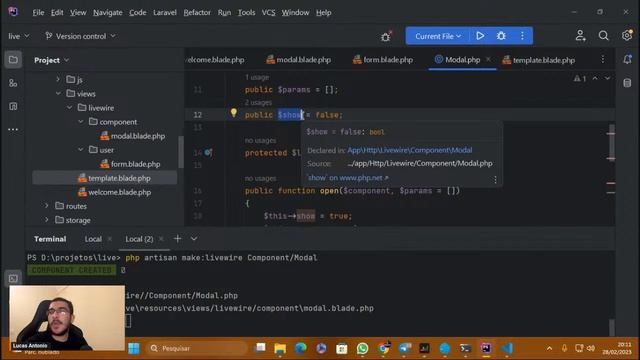Viewport: 640px width, 360px height.
Task: Click the terminal panel scrollbar
Action: click(611, 327)
